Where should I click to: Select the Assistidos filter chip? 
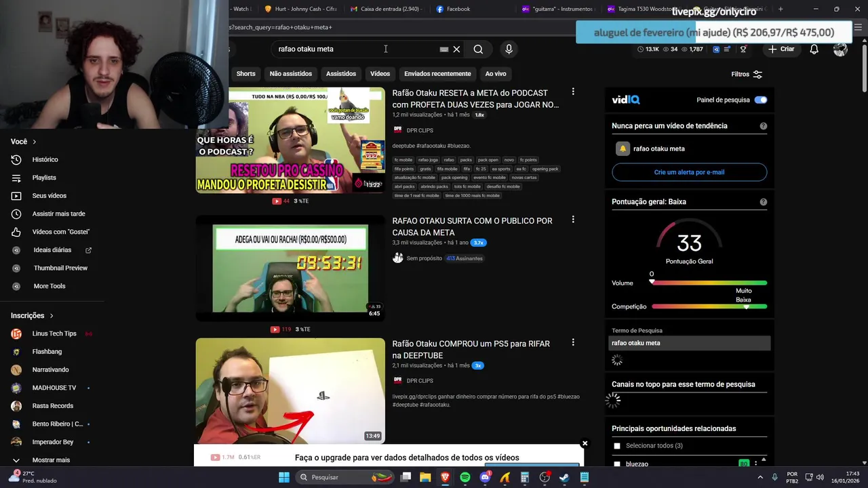341,74
